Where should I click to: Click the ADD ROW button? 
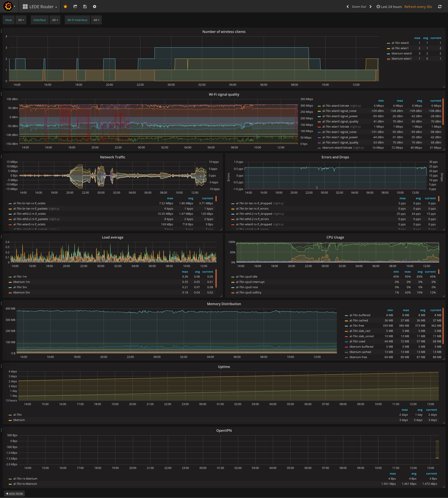(x=15, y=494)
